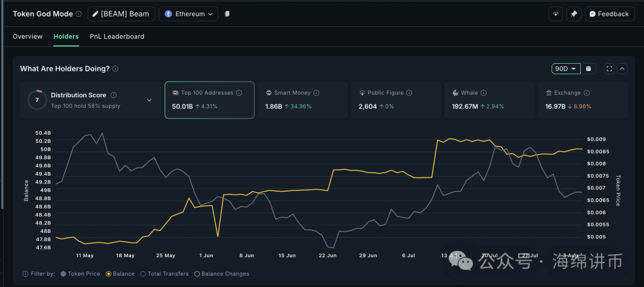Click the Ethereum logo icon
This screenshot has height=287, width=644.
click(x=168, y=14)
